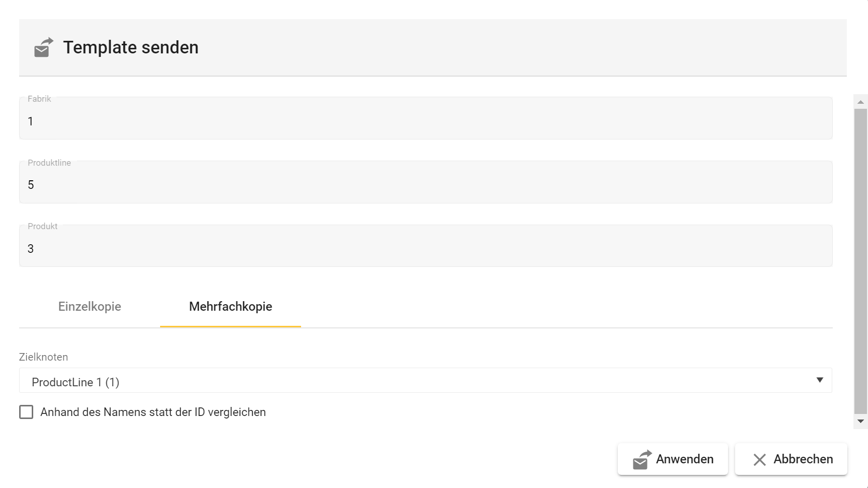Expand the Zielknoten dropdown arrow

coord(820,380)
